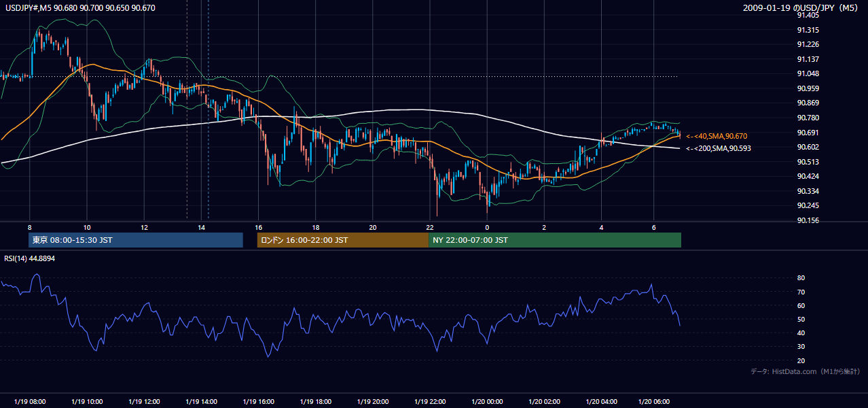Click price axis value 90.513

click(x=808, y=162)
